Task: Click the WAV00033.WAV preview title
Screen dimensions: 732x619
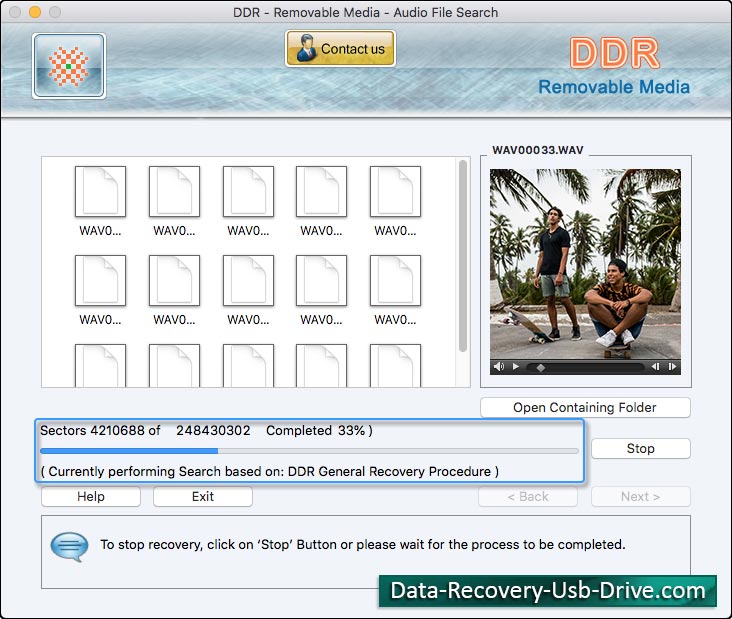Action: coord(538,150)
